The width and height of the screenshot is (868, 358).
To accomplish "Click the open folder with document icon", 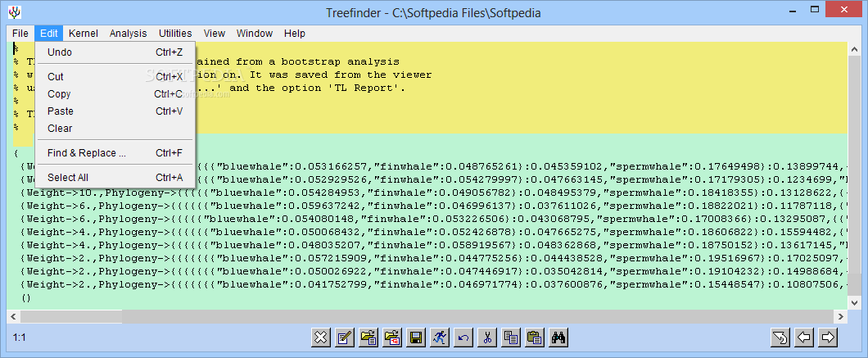I will pos(368,338).
